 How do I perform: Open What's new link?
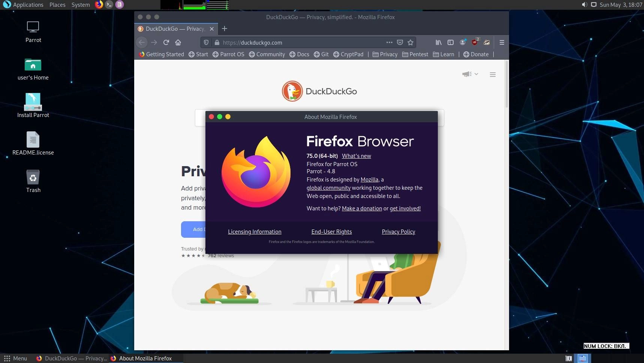(356, 156)
